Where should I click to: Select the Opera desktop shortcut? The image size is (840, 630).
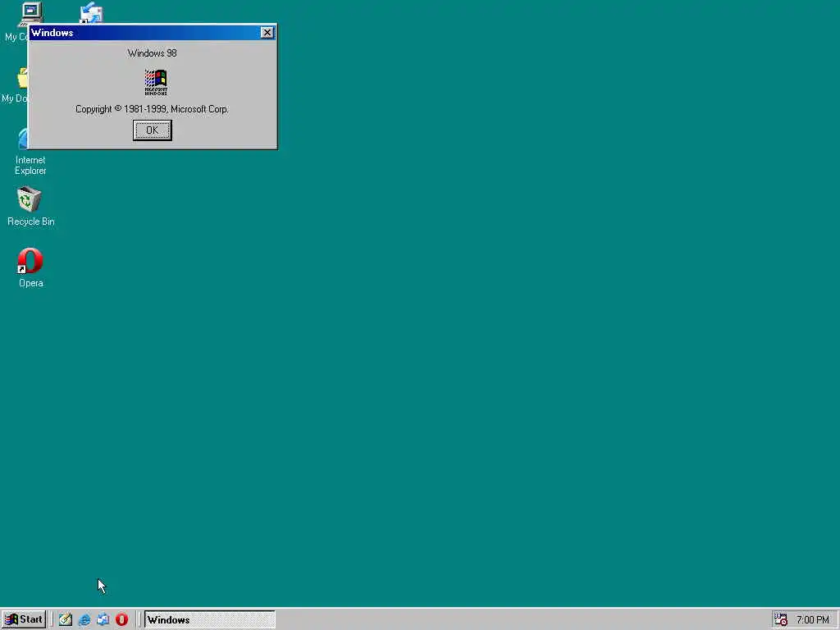30,267
